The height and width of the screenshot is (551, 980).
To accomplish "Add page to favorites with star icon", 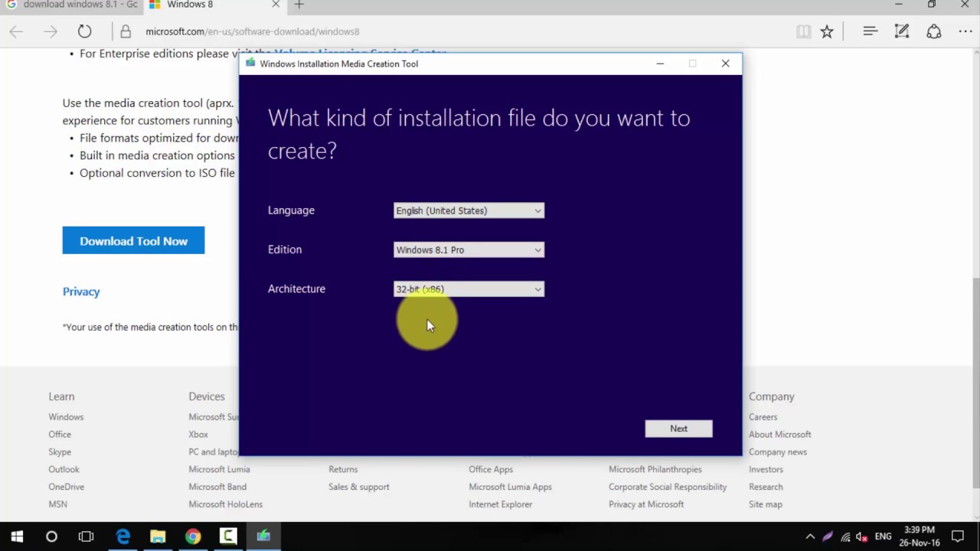I will [827, 31].
